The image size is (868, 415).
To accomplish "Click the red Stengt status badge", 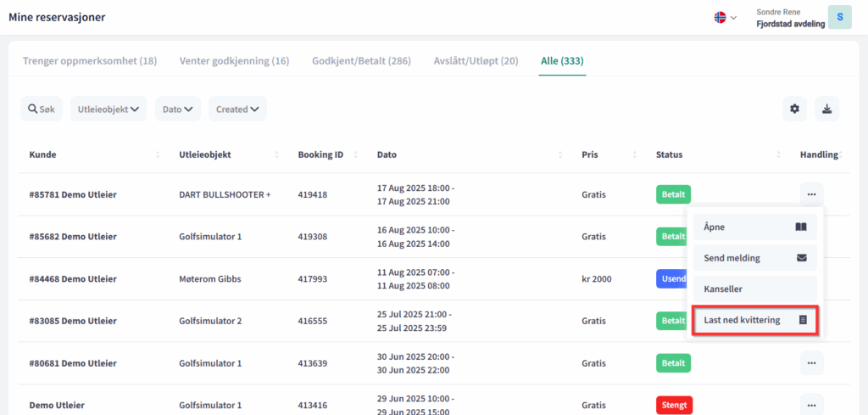I will (x=674, y=405).
